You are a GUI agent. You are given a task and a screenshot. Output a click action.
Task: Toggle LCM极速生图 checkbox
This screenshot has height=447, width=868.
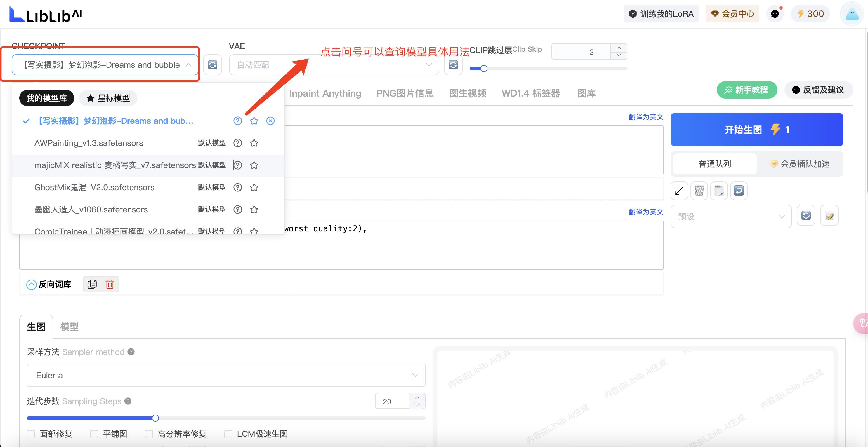pos(228,434)
